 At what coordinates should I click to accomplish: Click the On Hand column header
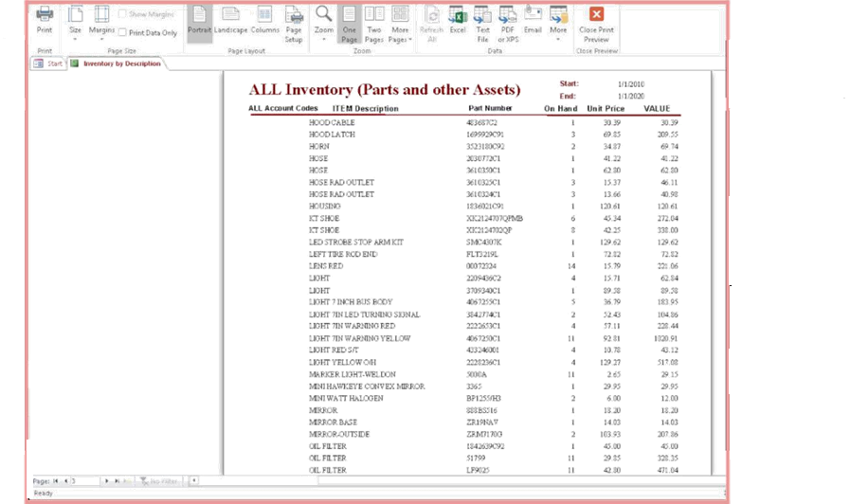[x=561, y=108]
